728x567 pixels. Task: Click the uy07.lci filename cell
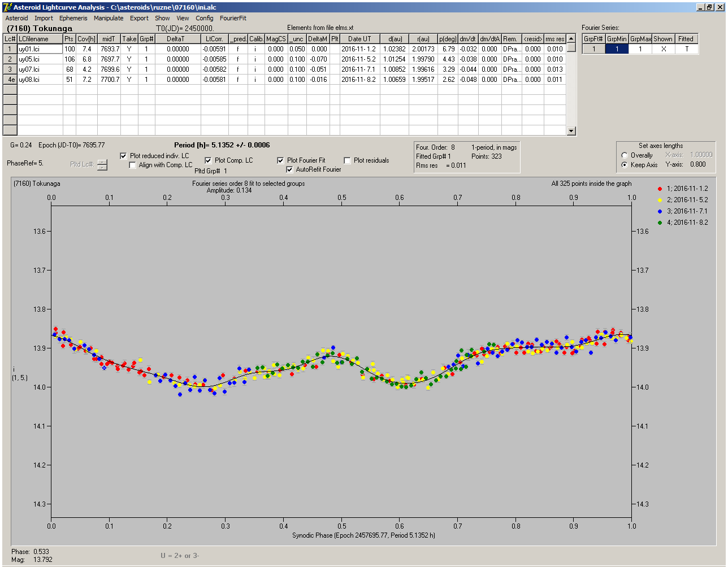click(x=40, y=69)
